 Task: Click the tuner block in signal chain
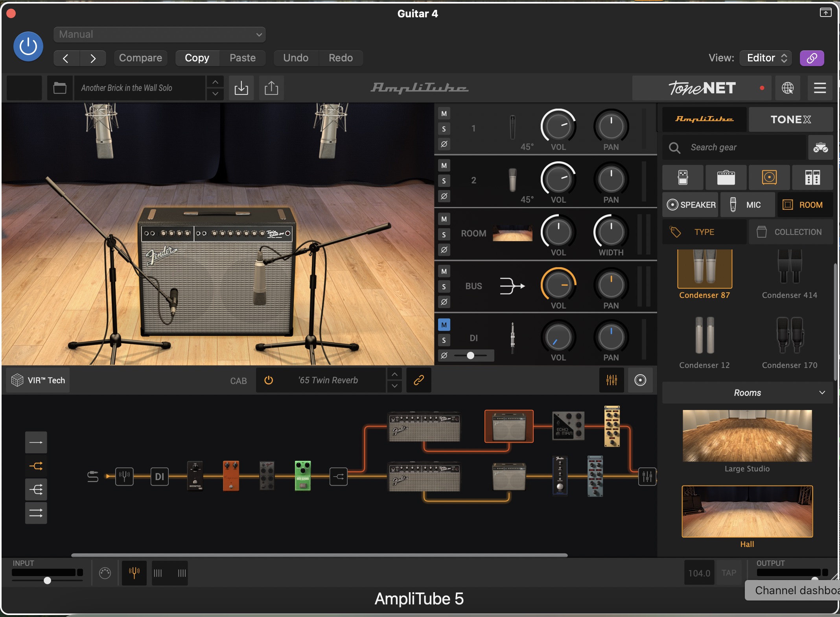click(x=124, y=477)
